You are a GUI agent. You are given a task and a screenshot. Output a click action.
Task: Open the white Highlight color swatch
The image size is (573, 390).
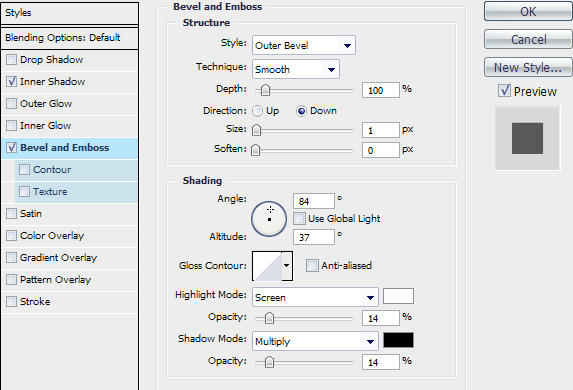(x=398, y=296)
